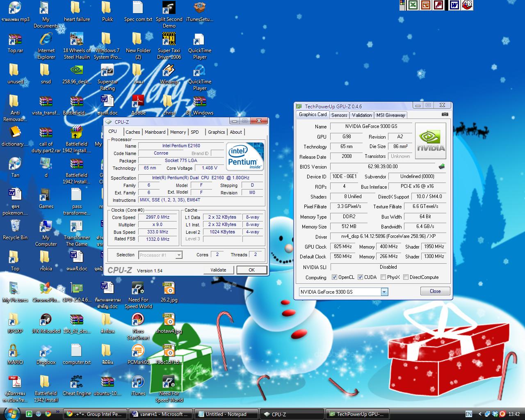Select the My Computer desktop icon
This screenshot has height=420, width=525.
click(46, 233)
